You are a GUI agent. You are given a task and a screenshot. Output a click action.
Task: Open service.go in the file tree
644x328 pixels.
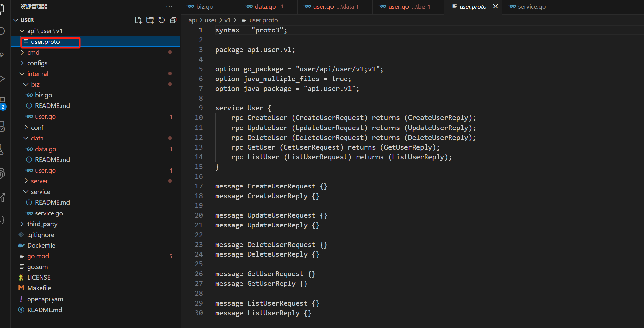click(x=95, y=213)
